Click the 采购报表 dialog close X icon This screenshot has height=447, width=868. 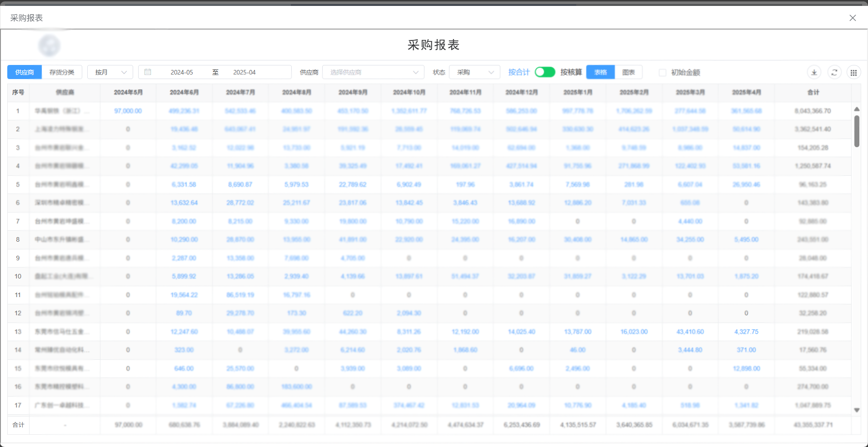(x=853, y=18)
